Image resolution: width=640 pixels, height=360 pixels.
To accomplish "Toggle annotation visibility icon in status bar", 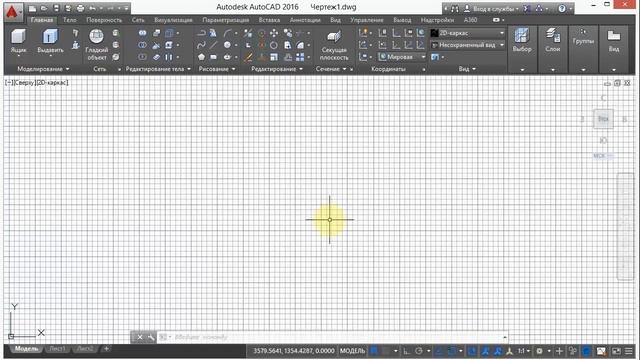I will (x=485, y=351).
